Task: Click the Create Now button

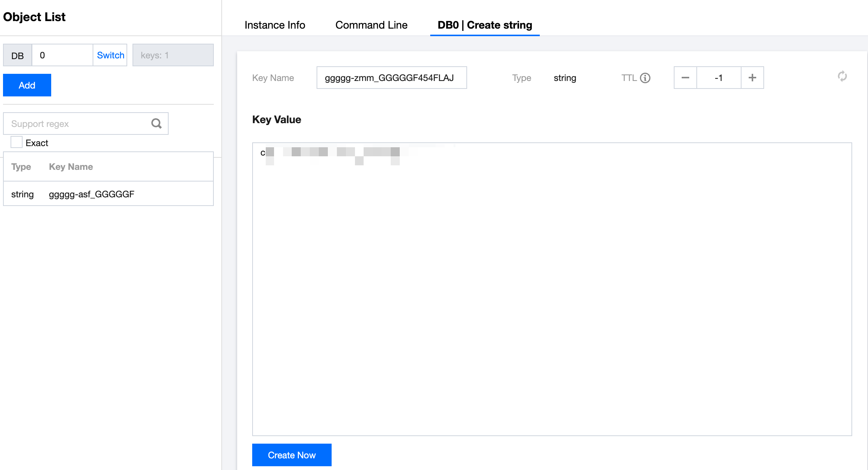Action: click(x=292, y=455)
